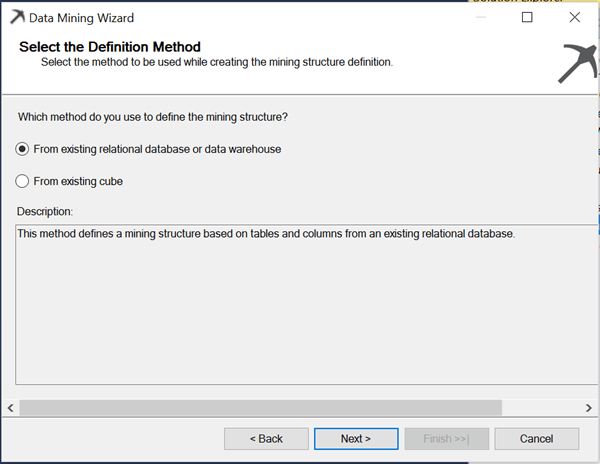Click the right arrow of the horizontal scrollbar
The width and height of the screenshot is (600, 464).
589,408
